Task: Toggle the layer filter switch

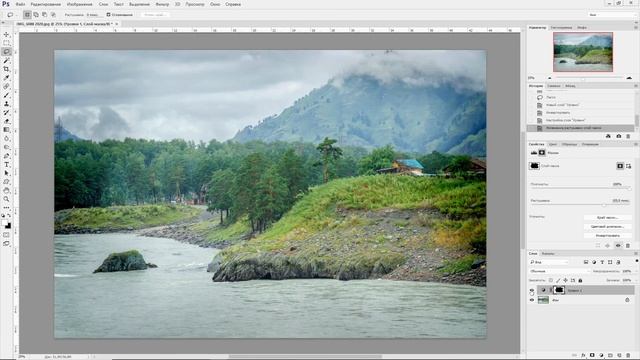Action: [x=637, y=261]
